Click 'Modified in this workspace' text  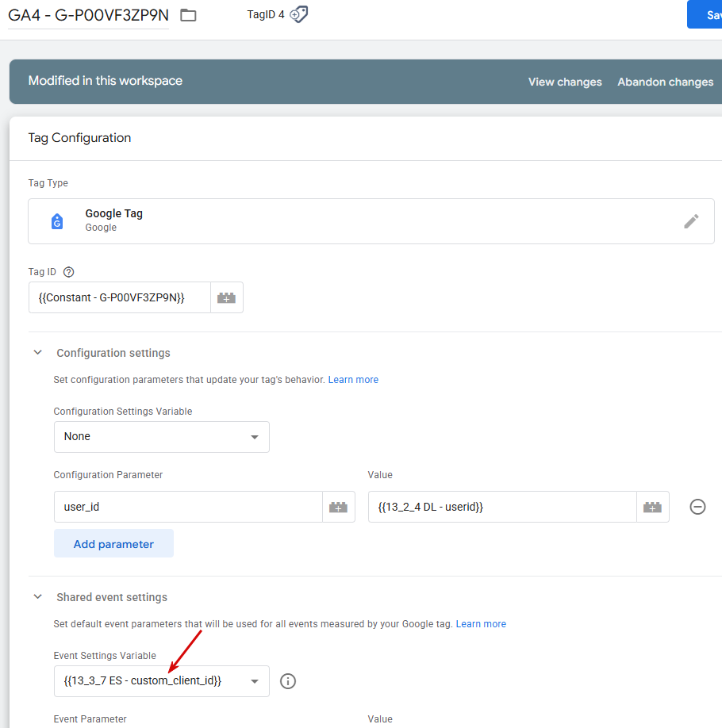[106, 81]
